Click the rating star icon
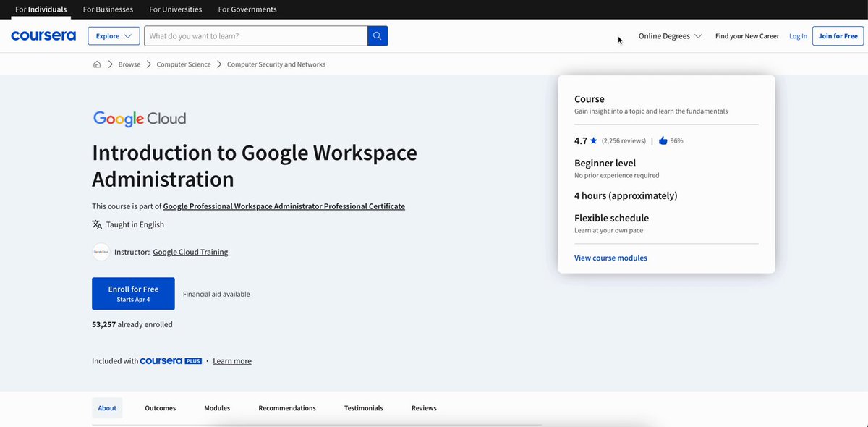Screen dimensions: 868x427 point(594,140)
